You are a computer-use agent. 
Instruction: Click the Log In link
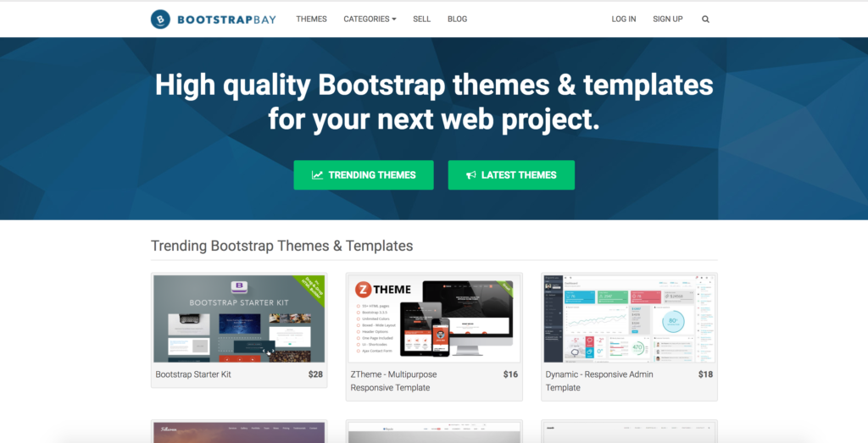click(x=623, y=19)
